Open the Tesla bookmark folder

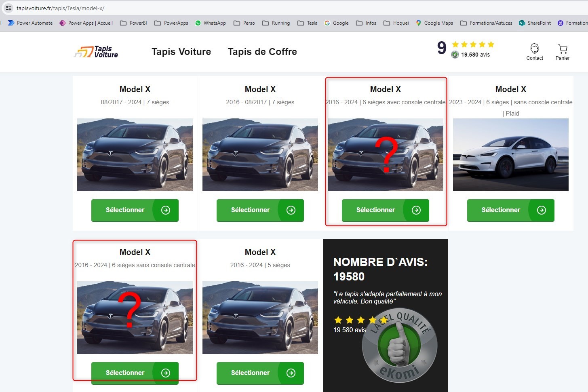point(308,23)
